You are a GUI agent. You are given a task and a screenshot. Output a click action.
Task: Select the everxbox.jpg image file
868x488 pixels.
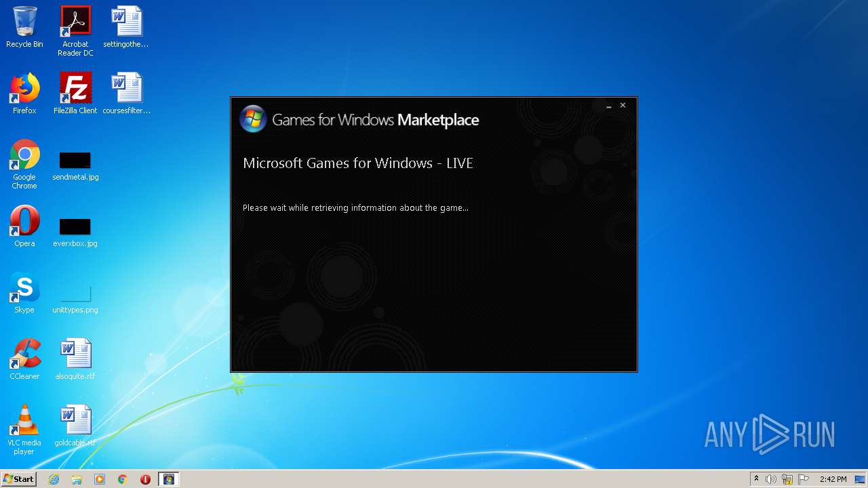(x=75, y=233)
